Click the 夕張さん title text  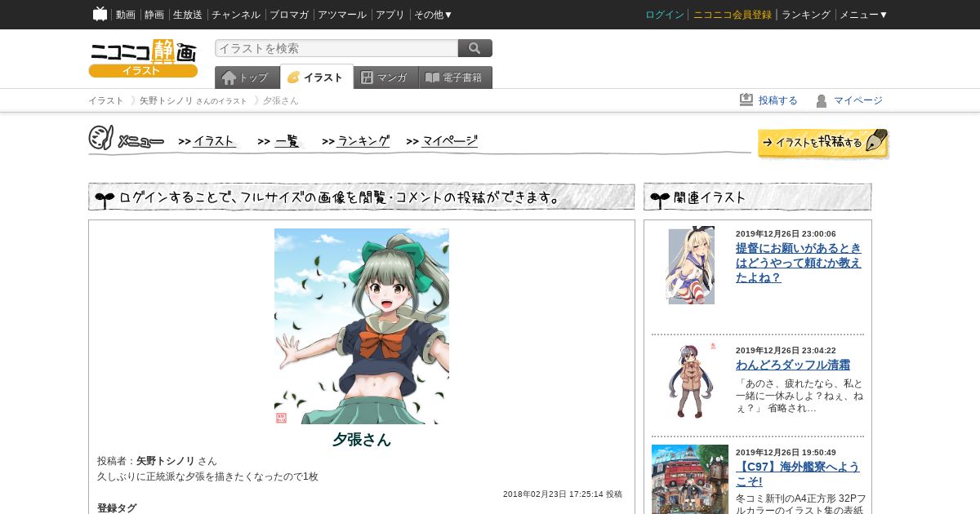coord(362,440)
